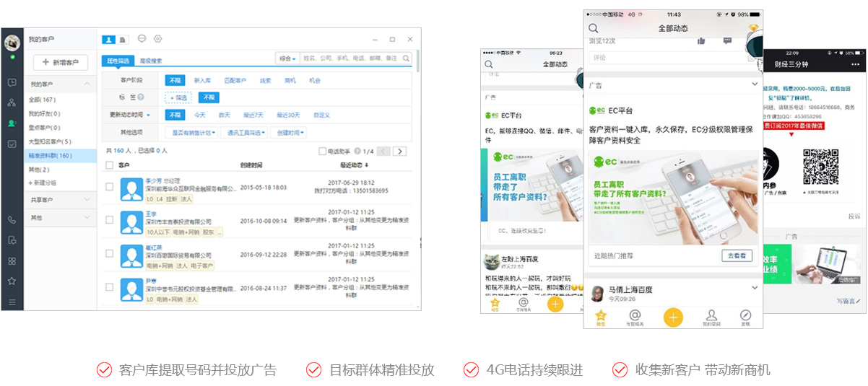
Task: Tap the 去看看 button on center phone
Action: click(x=737, y=255)
